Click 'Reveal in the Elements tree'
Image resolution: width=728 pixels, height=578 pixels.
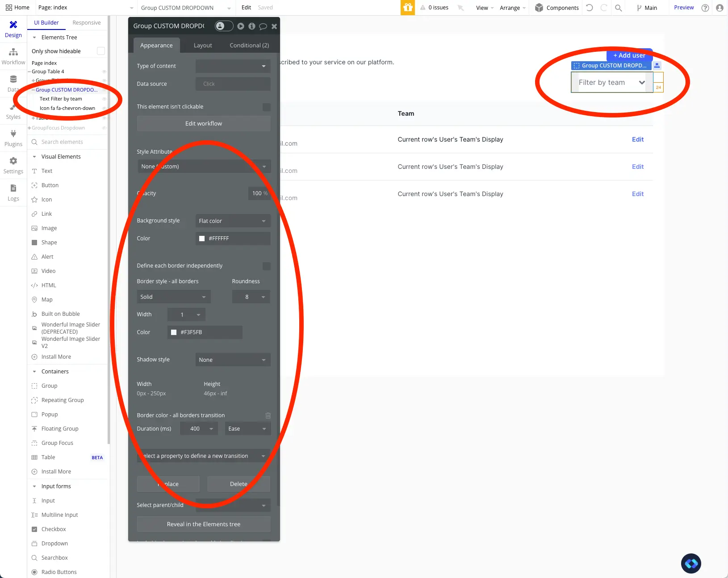tap(203, 524)
